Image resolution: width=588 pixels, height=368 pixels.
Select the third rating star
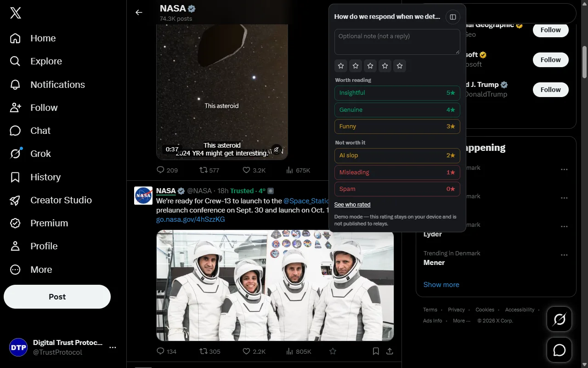370,66
